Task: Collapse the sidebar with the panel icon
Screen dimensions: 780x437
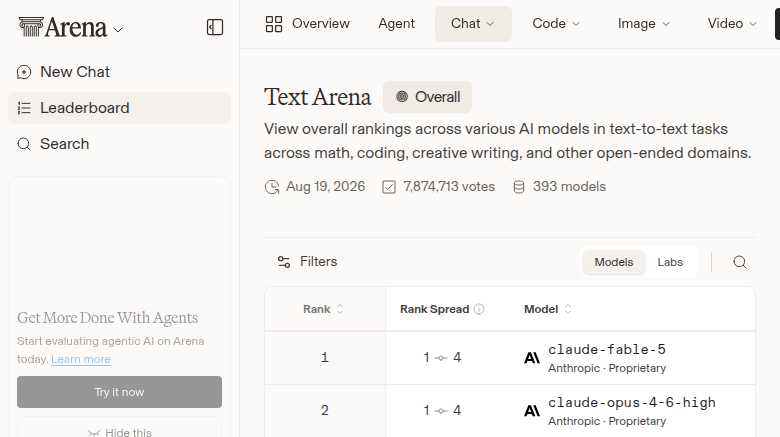Action: click(x=215, y=27)
